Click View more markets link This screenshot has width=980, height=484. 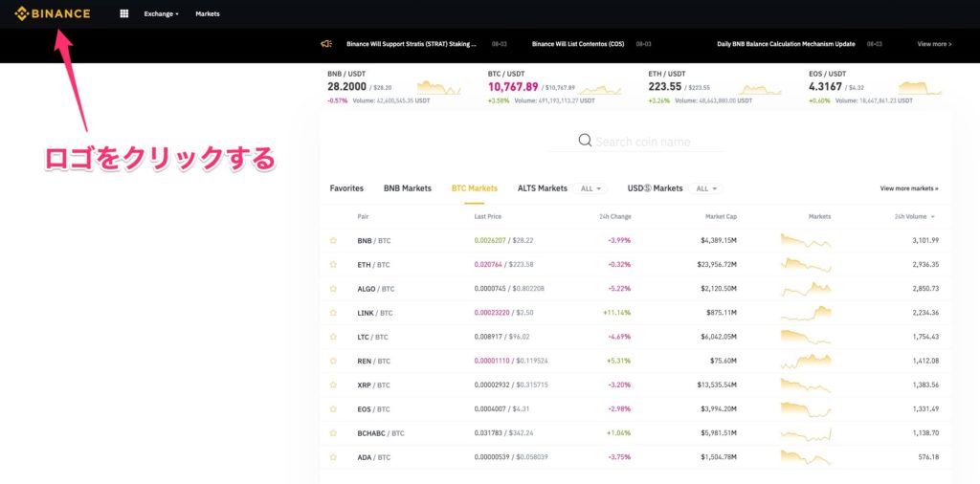point(908,188)
